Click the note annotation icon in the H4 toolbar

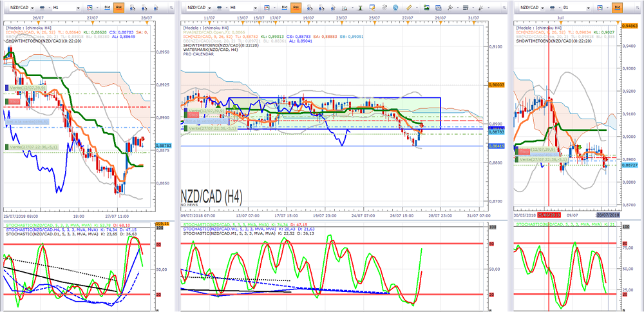coord(372,7)
